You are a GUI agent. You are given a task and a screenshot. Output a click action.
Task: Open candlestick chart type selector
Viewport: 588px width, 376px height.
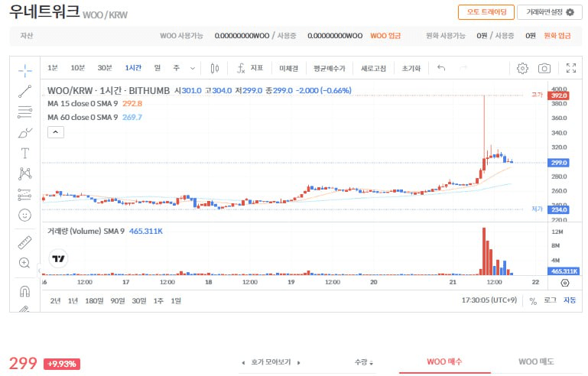tap(215, 68)
